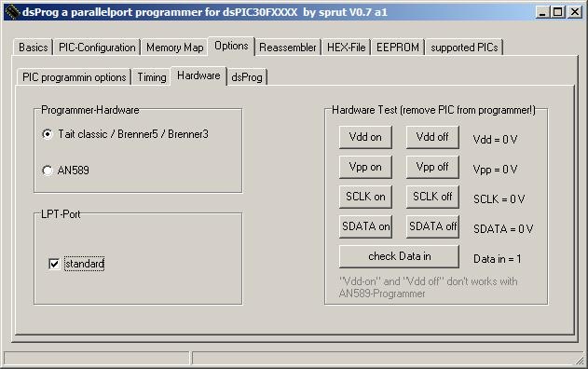Open the HEX-File tab
The height and width of the screenshot is (369, 588).
[346, 48]
